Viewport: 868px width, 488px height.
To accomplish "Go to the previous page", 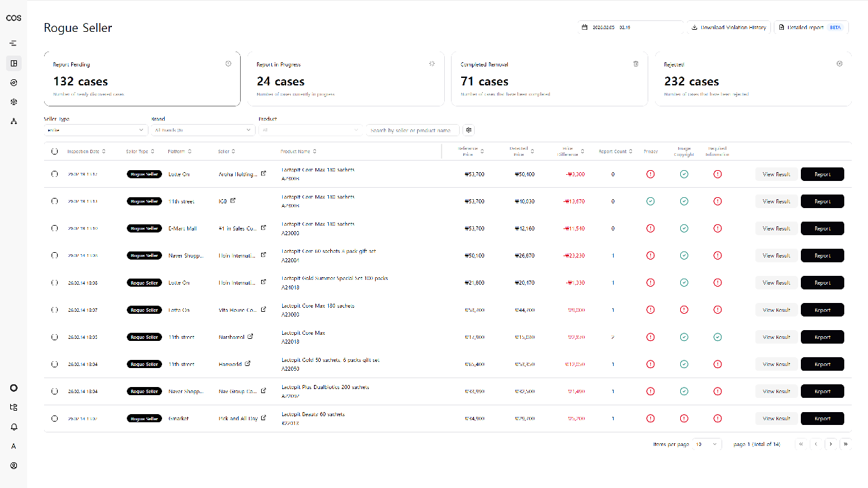I will point(816,444).
